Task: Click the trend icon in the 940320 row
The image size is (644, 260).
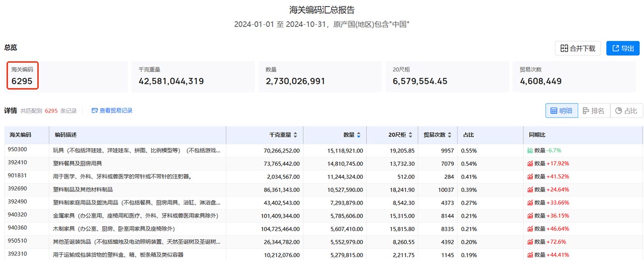Action: click(x=530, y=216)
